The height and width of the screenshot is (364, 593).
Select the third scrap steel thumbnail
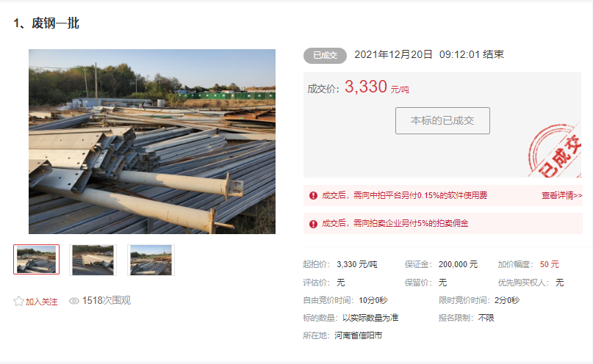(x=151, y=260)
